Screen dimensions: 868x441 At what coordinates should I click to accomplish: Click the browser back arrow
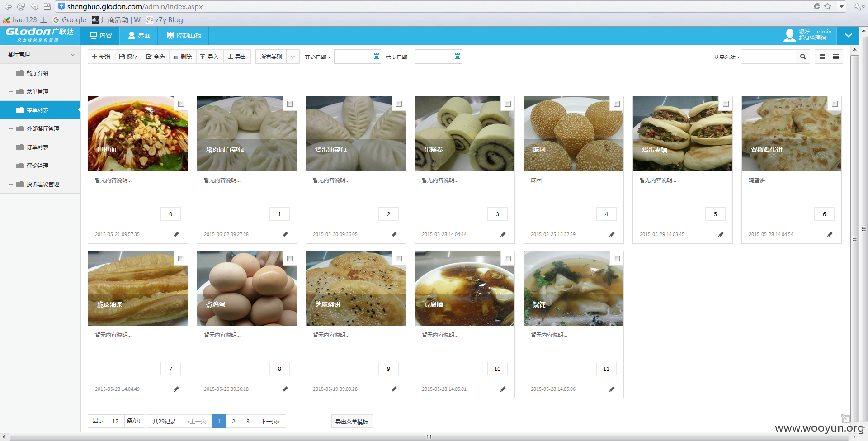(8, 6)
